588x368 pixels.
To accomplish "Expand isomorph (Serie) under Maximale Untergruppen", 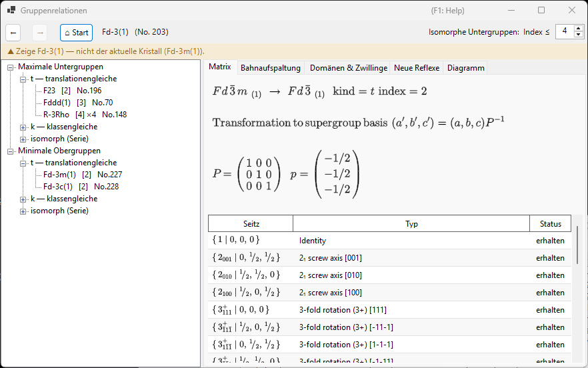I will tap(23, 139).
